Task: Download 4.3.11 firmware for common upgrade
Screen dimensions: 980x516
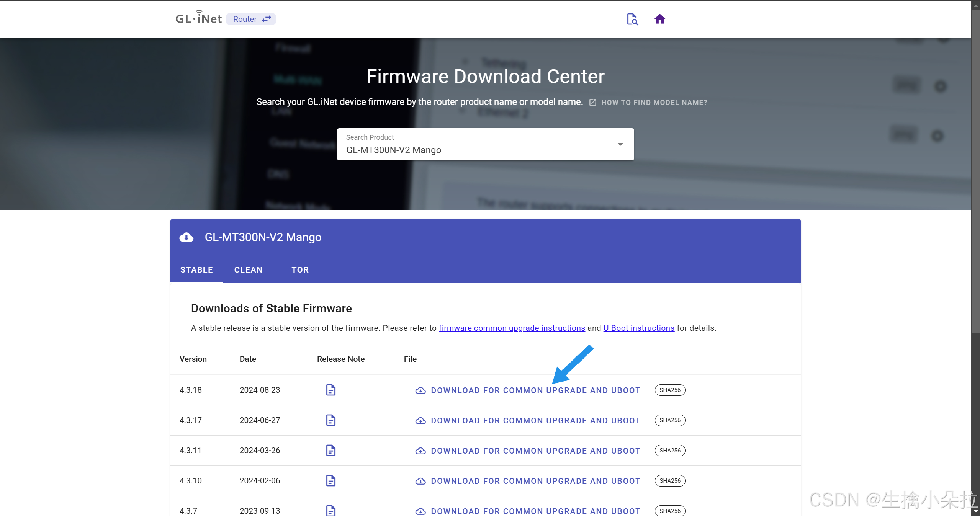Action: click(x=528, y=451)
